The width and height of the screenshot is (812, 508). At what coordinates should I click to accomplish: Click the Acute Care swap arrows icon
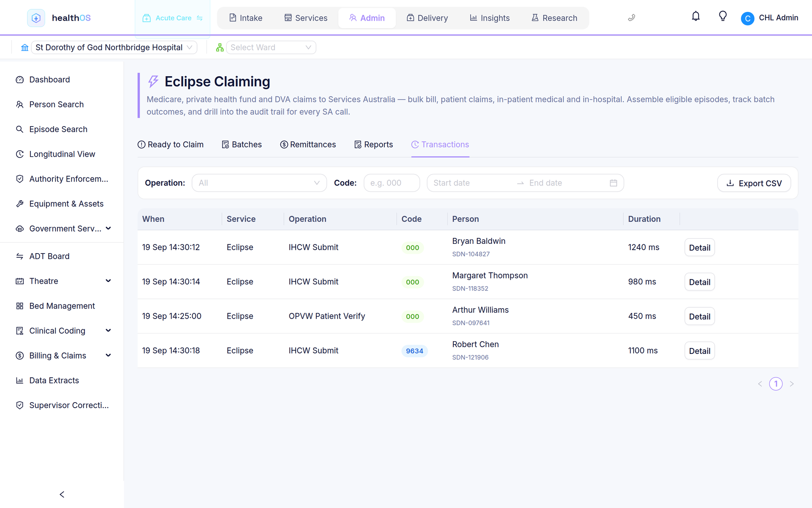[200, 18]
